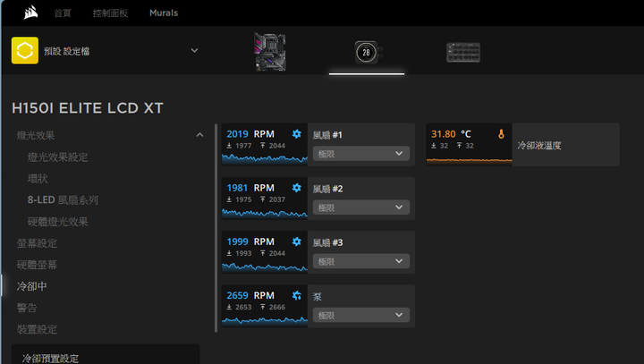Viewport: 644px width, 364px height.
Task: Open 風扇 #3 極限 preset dropdown
Action: click(x=361, y=261)
